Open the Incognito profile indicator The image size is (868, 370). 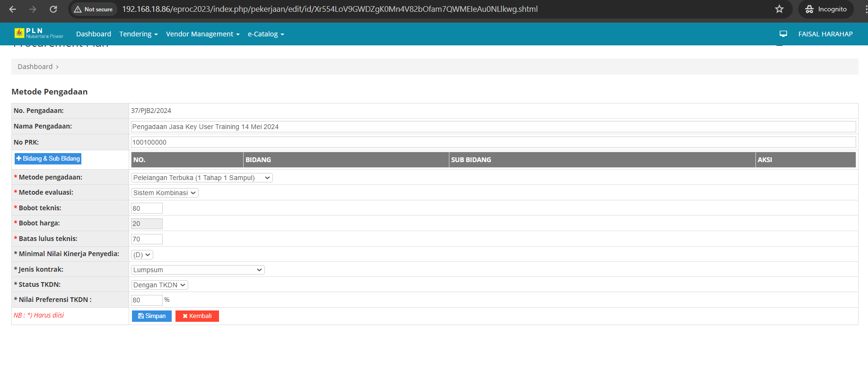(826, 9)
